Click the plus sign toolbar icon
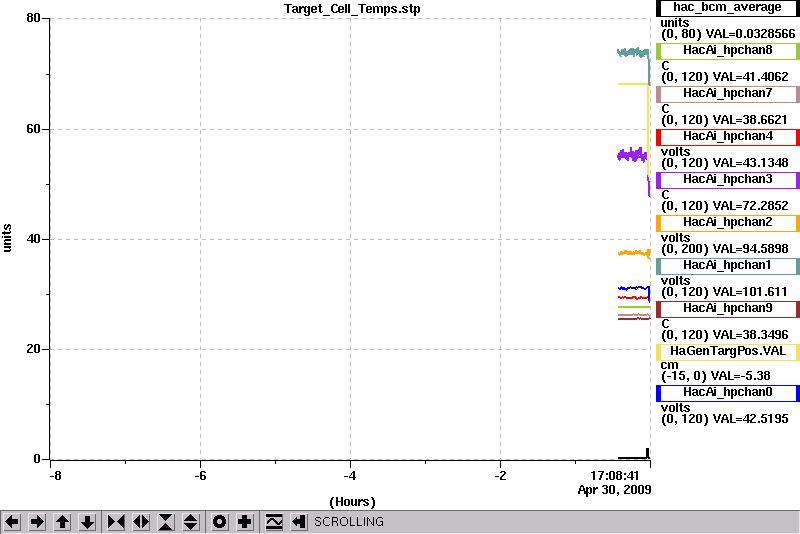 tap(245, 522)
